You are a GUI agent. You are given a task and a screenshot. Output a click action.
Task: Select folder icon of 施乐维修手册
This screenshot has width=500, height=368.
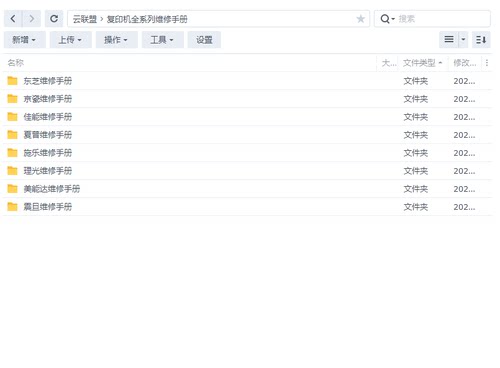[12, 153]
